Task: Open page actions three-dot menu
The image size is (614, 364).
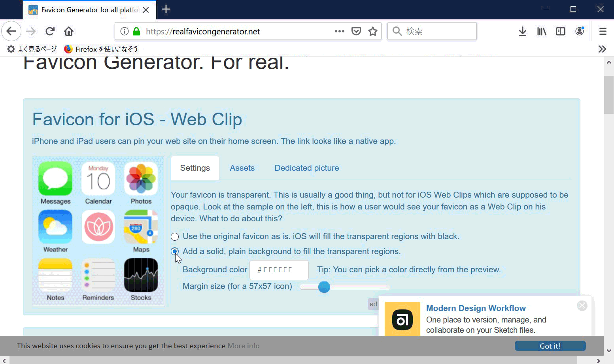Action: point(339,31)
